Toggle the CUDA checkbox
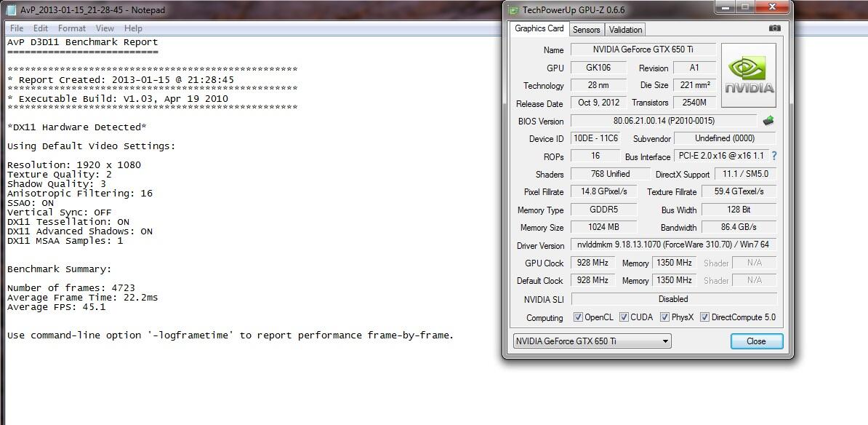Viewport: 868px width, 425px height. pos(624,317)
